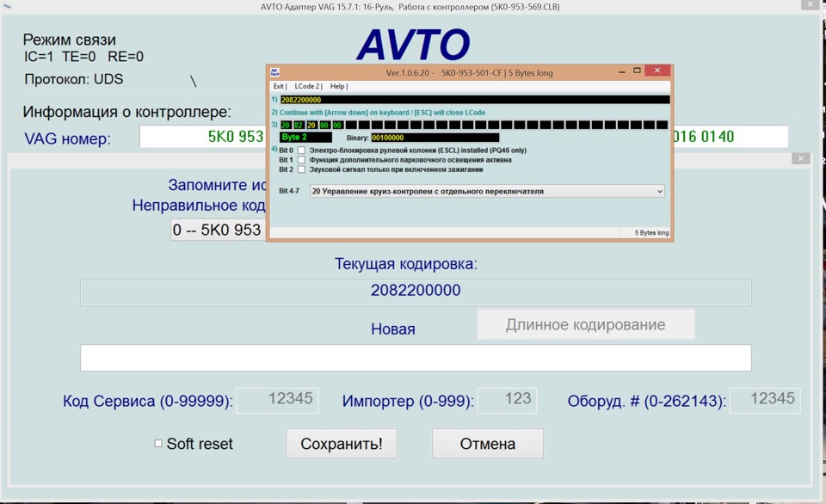This screenshot has height=504, width=826.
Task: Minimize the LCode window
Action: 622,71
